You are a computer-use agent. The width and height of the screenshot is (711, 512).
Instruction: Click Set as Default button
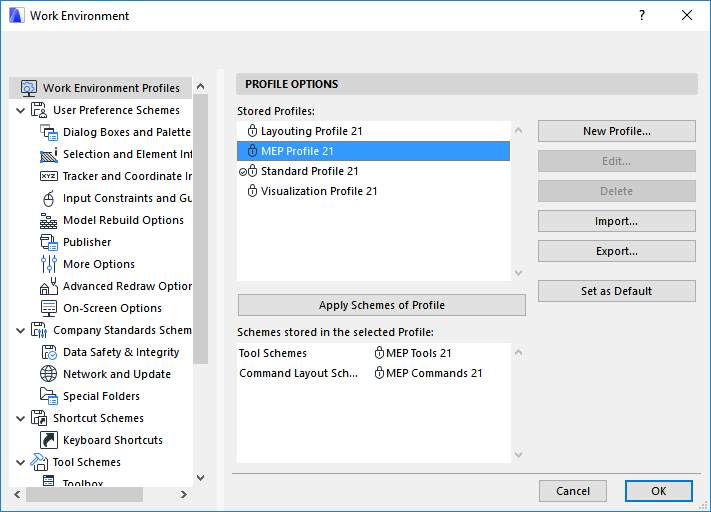point(616,291)
